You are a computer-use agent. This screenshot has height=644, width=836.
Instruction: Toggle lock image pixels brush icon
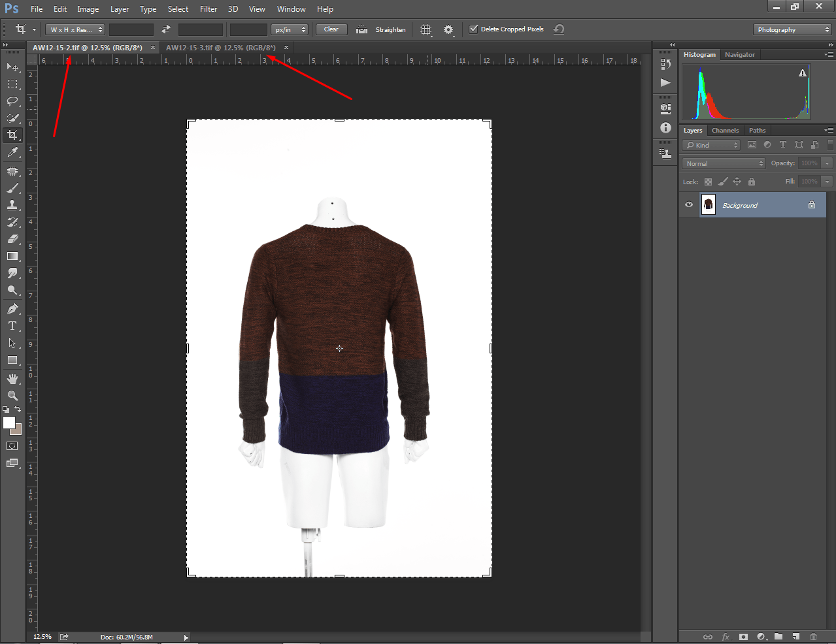722,182
